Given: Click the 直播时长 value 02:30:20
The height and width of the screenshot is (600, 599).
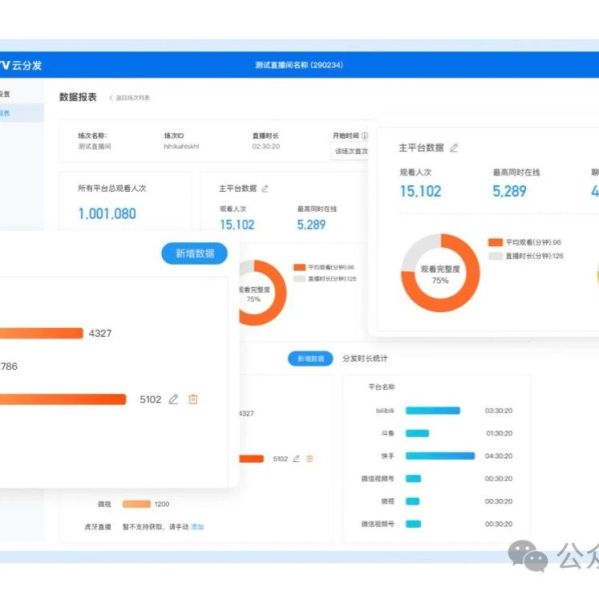Looking at the screenshot, I should point(266,147).
